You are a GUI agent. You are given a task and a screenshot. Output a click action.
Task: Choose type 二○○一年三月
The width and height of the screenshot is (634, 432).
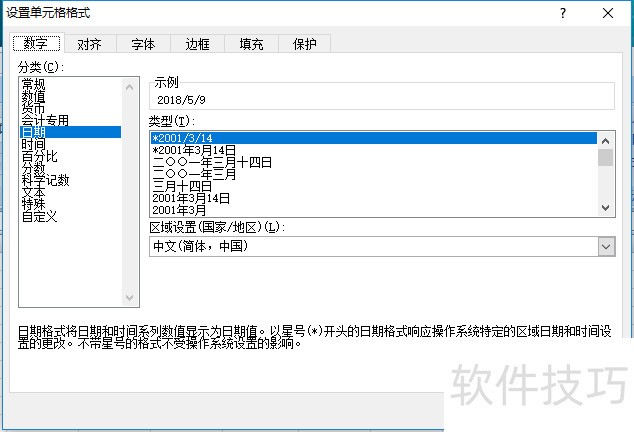(x=374, y=174)
